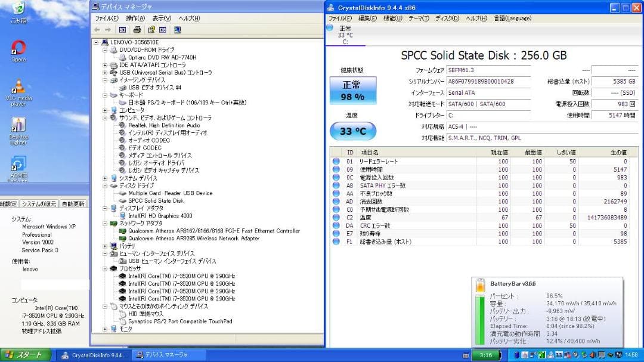Open the ヘルプ(H) menu in Device Manager
Screen dimensions: 644x362
tap(189, 18)
